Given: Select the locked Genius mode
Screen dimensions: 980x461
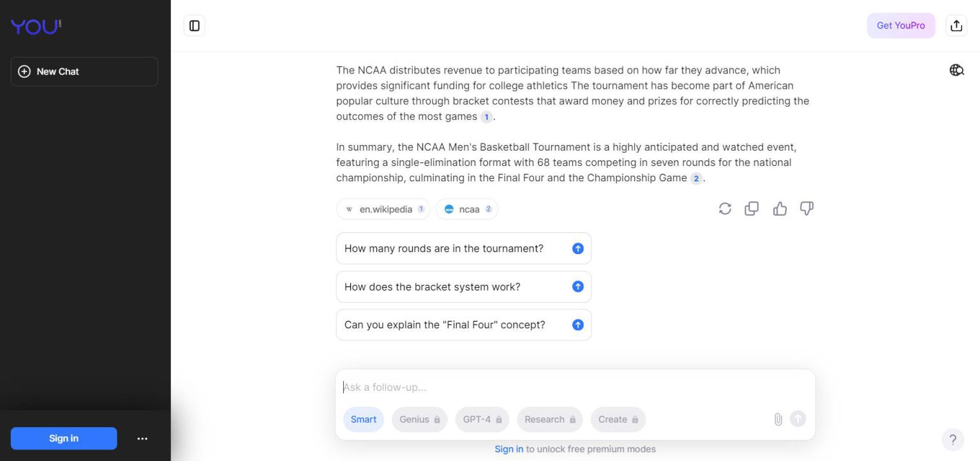Looking at the screenshot, I should [x=419, y=419].
